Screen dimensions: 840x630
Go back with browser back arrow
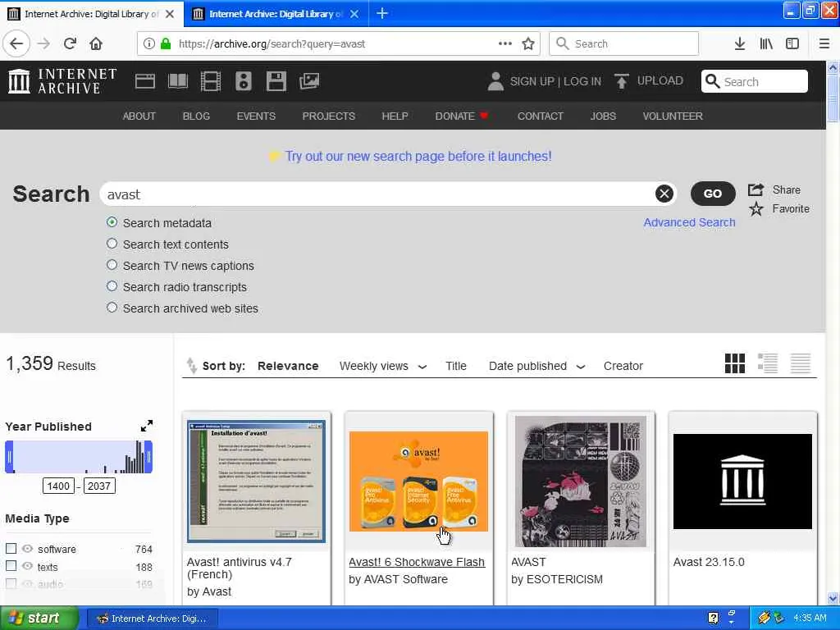click(16, 43)
